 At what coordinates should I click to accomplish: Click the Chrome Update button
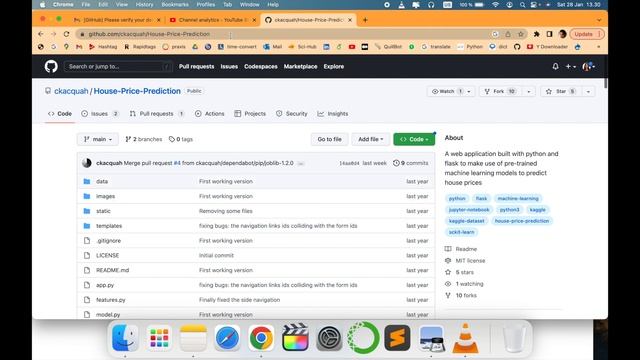[x=587, y=34]
